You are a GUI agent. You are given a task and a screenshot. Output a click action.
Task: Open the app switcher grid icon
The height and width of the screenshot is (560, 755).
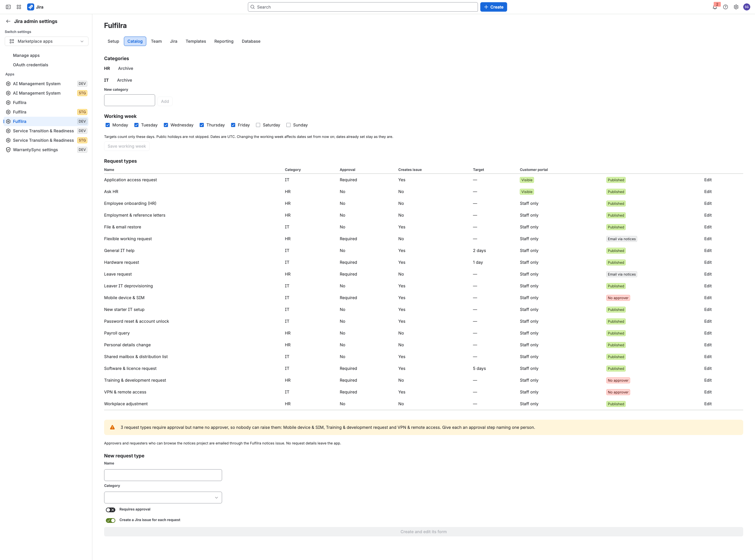[x=19, y=7]
